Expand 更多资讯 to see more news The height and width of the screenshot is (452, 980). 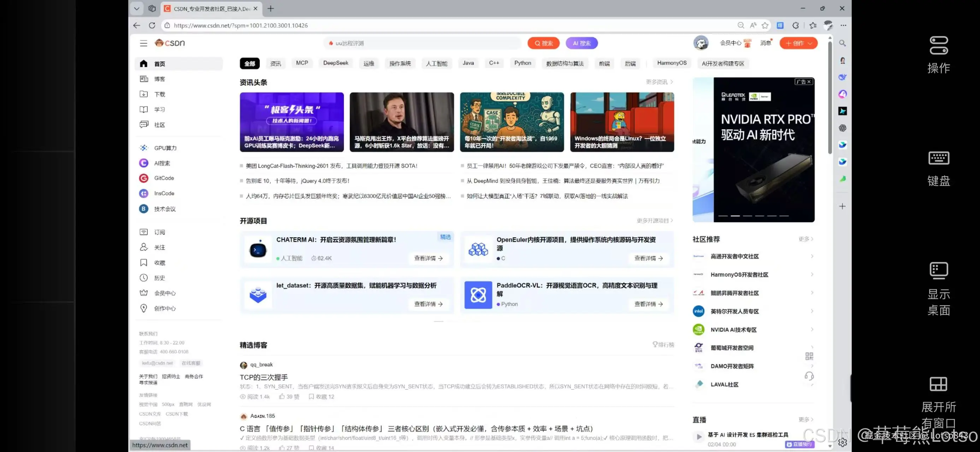click(x=657, y=82)
